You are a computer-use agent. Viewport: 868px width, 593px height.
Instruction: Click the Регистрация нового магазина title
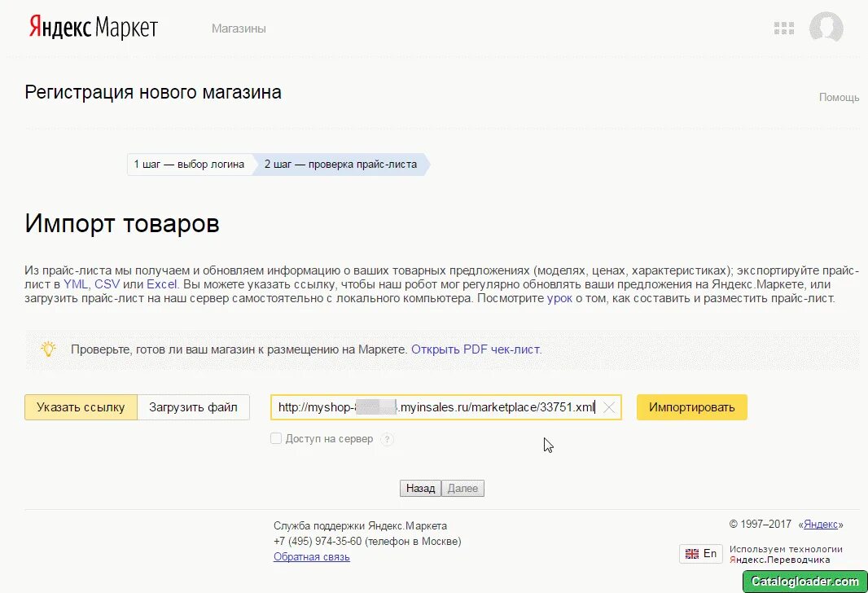click(x=153, y=92)
